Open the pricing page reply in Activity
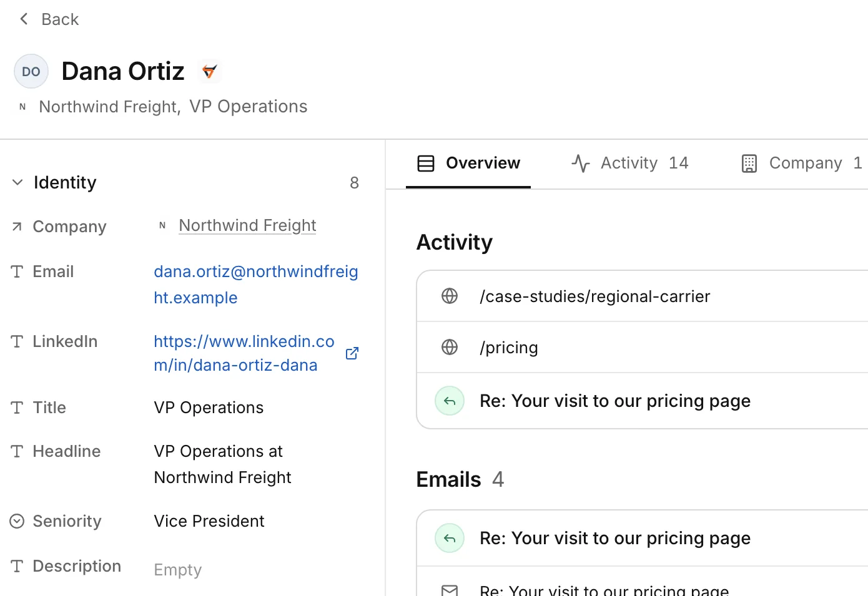This screenshot has height=596, width=868. click(642, 401)
